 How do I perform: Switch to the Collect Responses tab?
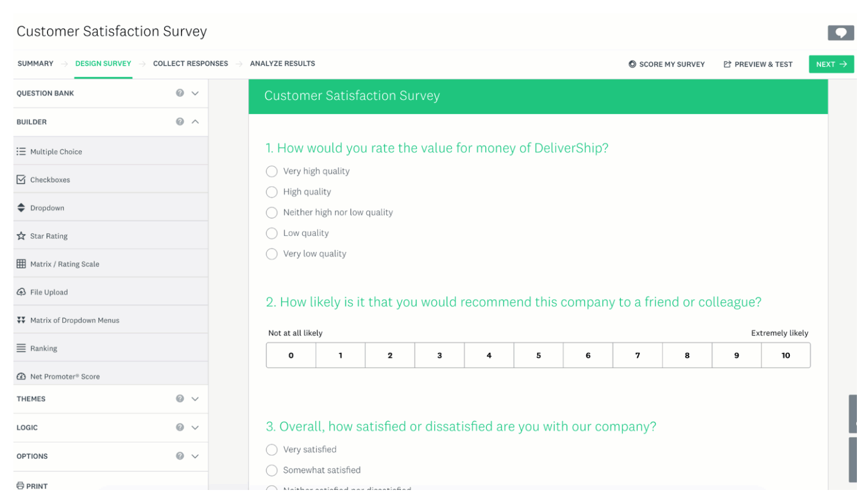190,63
